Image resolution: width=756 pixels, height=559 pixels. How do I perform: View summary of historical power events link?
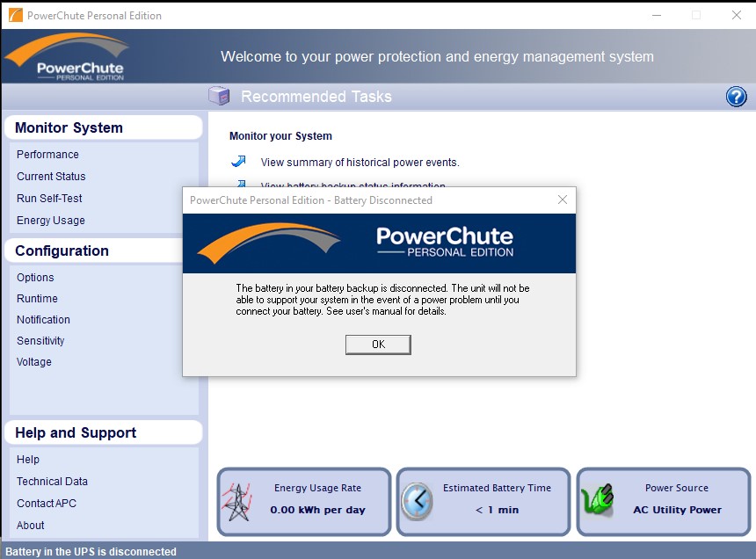[x=360, y=163]
